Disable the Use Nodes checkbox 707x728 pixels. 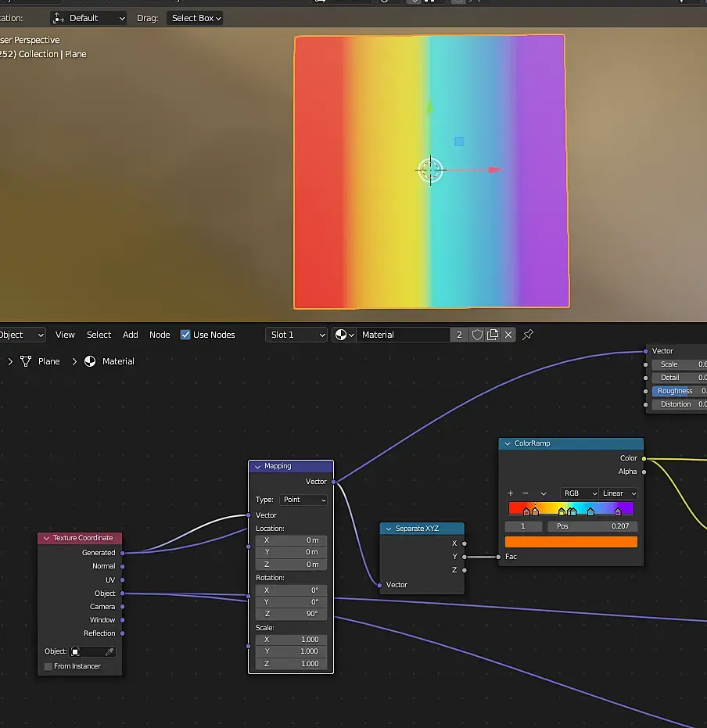[x=185, y=335]
